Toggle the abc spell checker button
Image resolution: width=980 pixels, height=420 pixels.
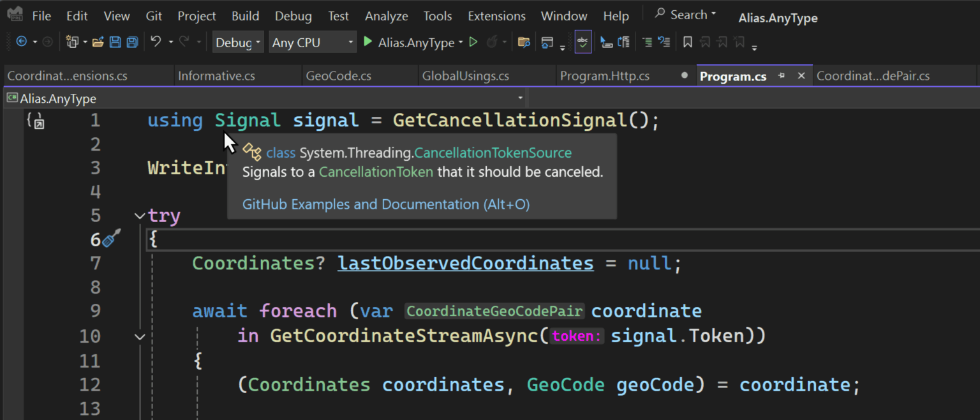pos(583,42)
